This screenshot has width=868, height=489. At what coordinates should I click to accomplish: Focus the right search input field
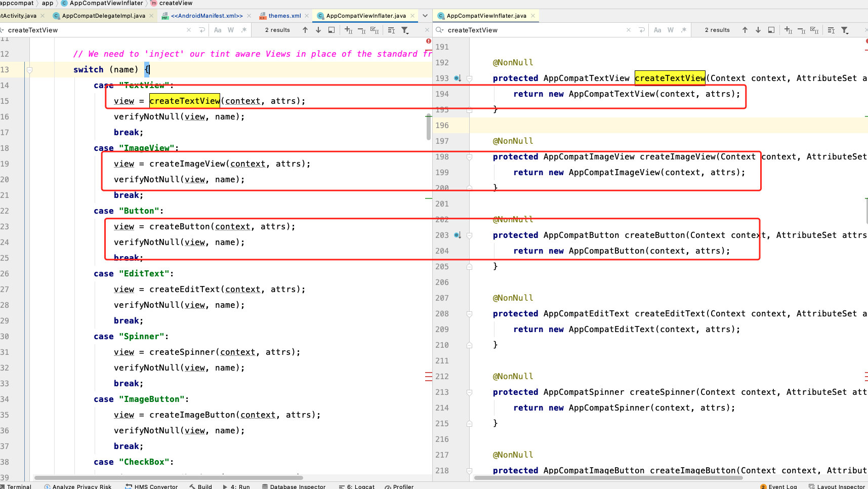pos(535,30)
